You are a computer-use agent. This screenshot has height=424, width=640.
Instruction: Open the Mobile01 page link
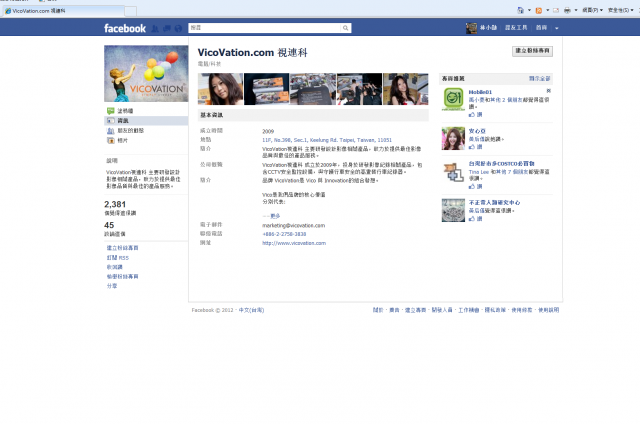(x=480, y=92)
